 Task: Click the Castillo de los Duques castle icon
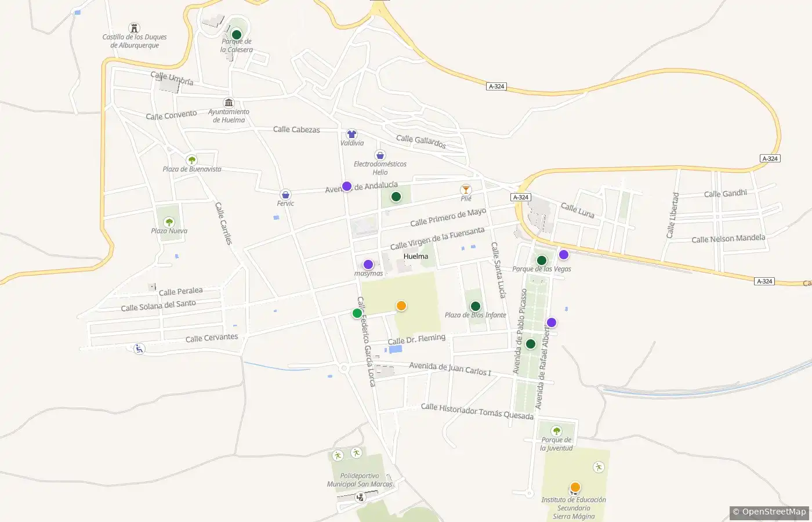point(135,28)
